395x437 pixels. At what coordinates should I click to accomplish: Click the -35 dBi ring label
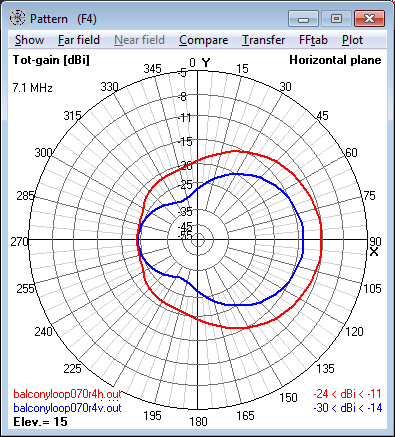pyautogui.click(x=185, y=211)
